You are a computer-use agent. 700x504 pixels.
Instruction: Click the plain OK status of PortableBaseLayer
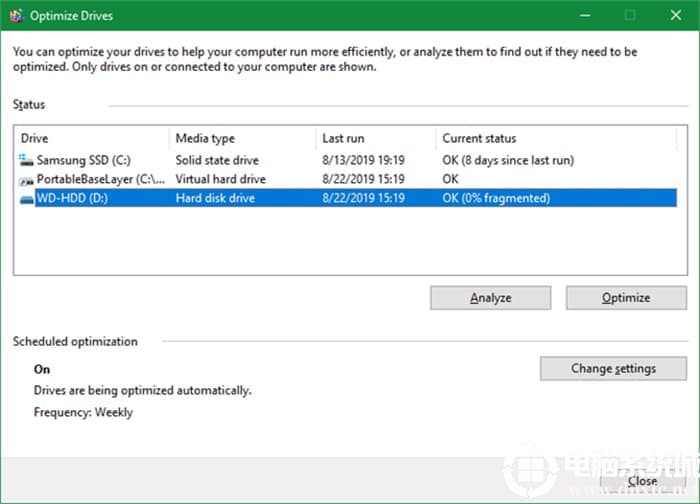(450, 179)
